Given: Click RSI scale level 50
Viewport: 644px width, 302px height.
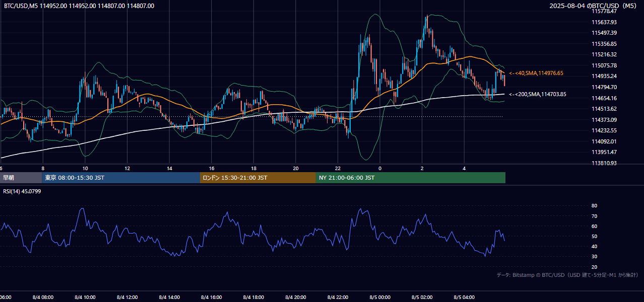Looking at the screenshot, I should click(594, 236).
